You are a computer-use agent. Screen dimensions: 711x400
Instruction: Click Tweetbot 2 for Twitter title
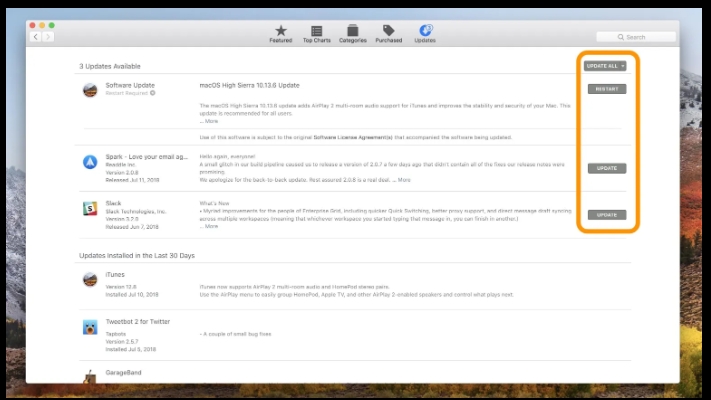[x=138, y=322]
